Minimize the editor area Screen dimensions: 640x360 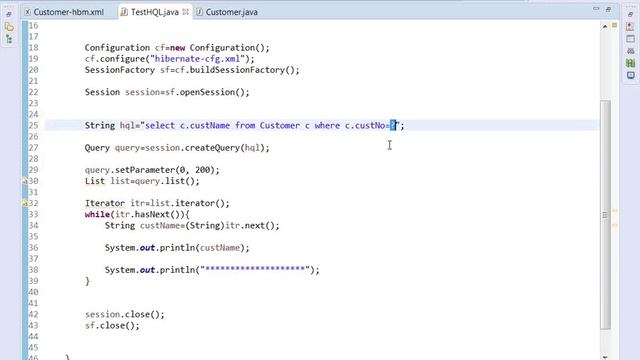tap(596, 9)
